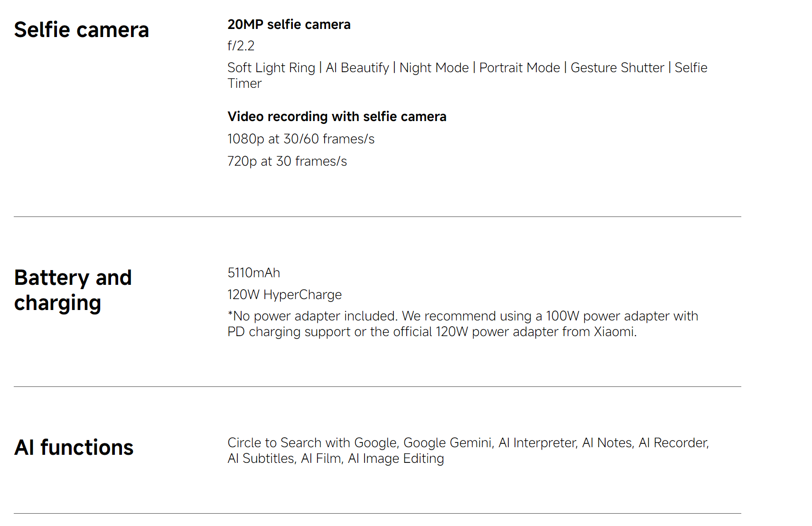The image size is (812, 526).
Task: Click the AI Subtitles text
Action: pos(261,459)
